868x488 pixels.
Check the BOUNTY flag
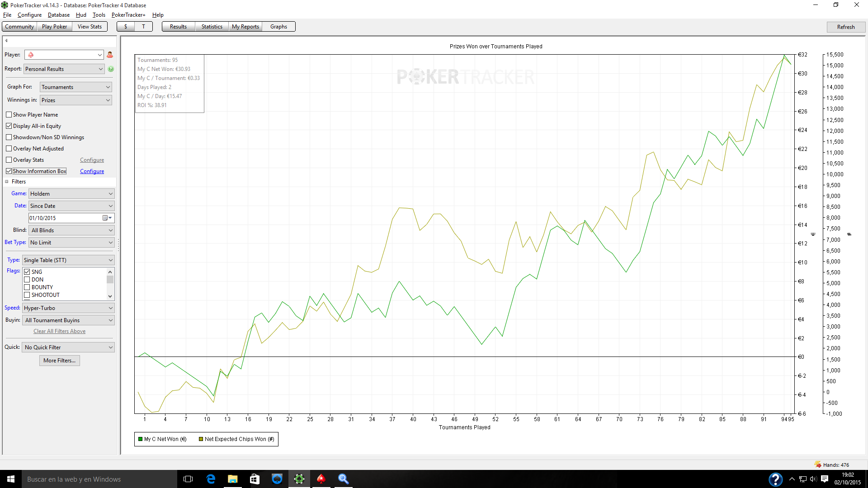pyautogui.click(x=27, y=287)
